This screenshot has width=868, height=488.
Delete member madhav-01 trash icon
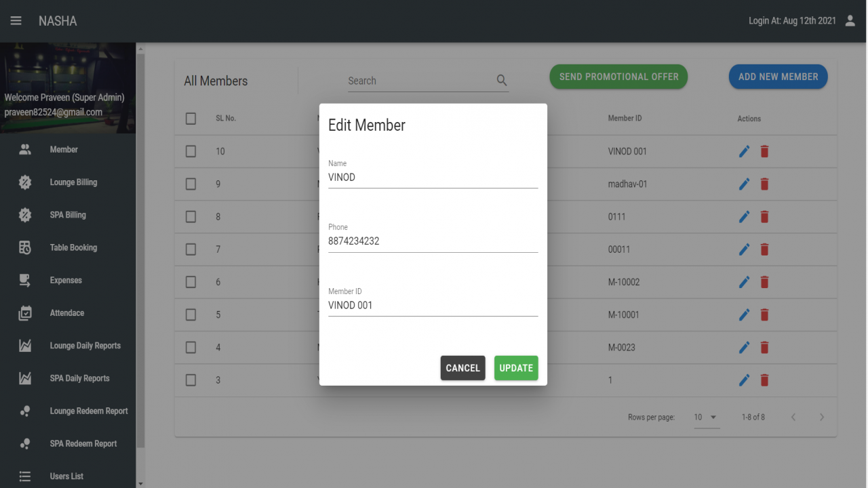pos(764,184)
